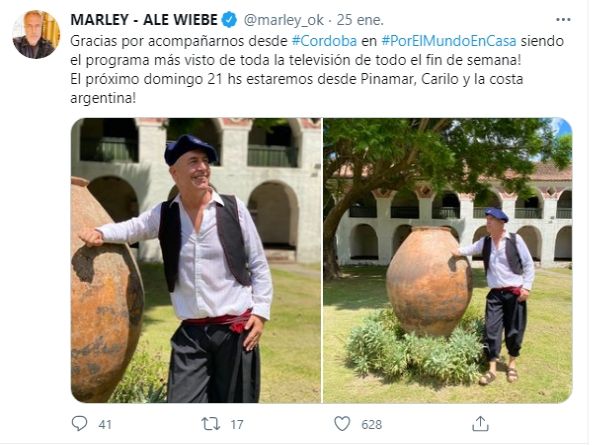The width and height of the screenshot is (602, 445).
Task: Click the large clay pot in right photo
Action: [x=429, y=281]
